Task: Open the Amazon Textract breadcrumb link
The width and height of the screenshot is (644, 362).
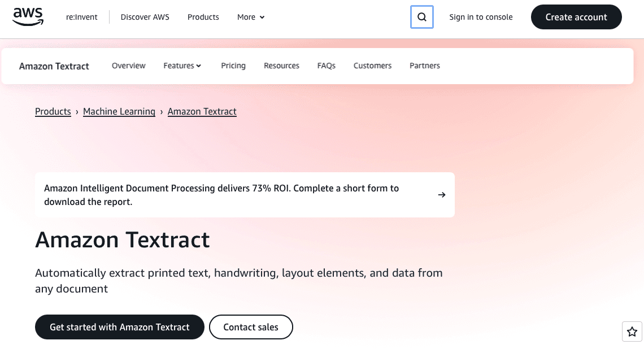Action: point(202,112)
